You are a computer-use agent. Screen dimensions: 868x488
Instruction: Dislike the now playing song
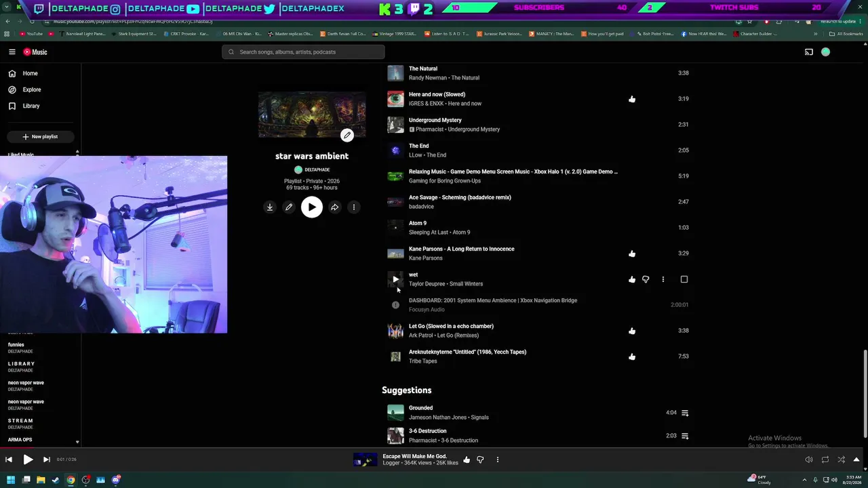(x=480, y=460)
